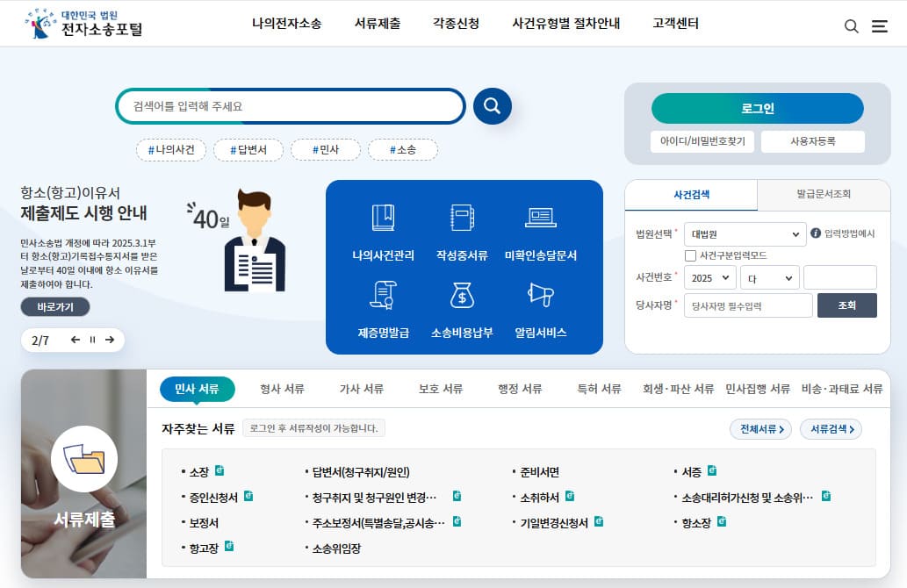
Task: Click the 로그인 button
Action: tap(756, 108)
